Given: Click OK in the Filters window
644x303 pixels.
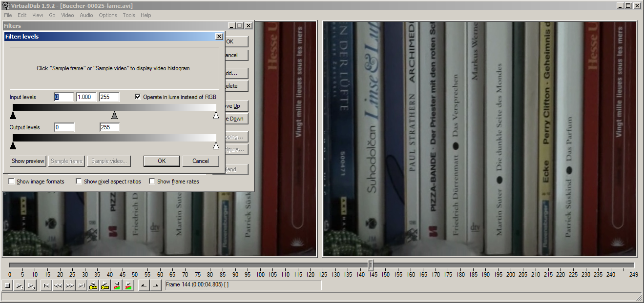Looking at the screenshot, I should click(x=236, y=42).
